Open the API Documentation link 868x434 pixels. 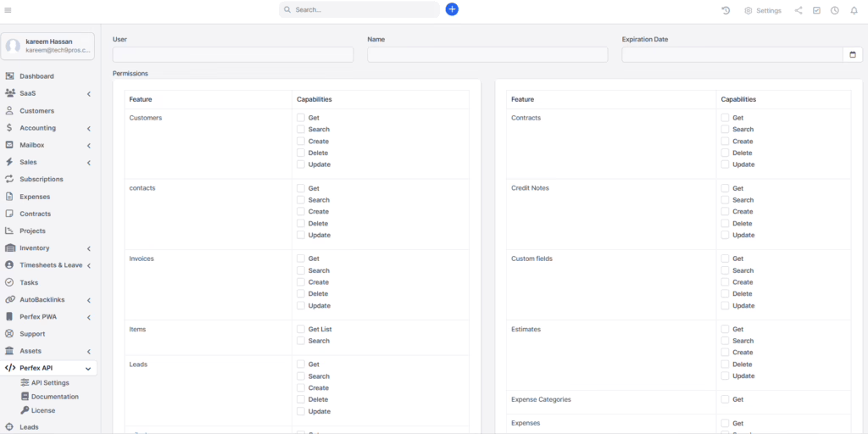(54, 397)
